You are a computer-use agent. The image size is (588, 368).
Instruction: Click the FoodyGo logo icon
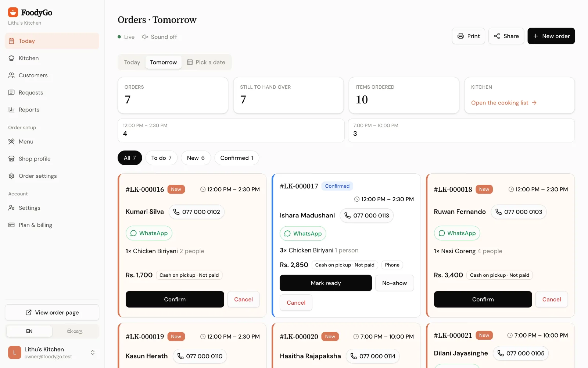[13, 13]
